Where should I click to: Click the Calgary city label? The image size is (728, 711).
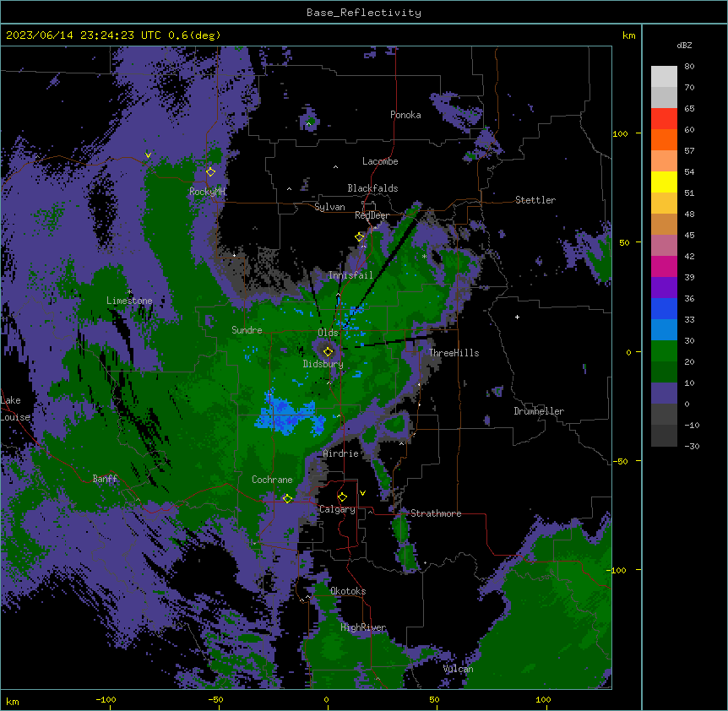pos(337,509)
